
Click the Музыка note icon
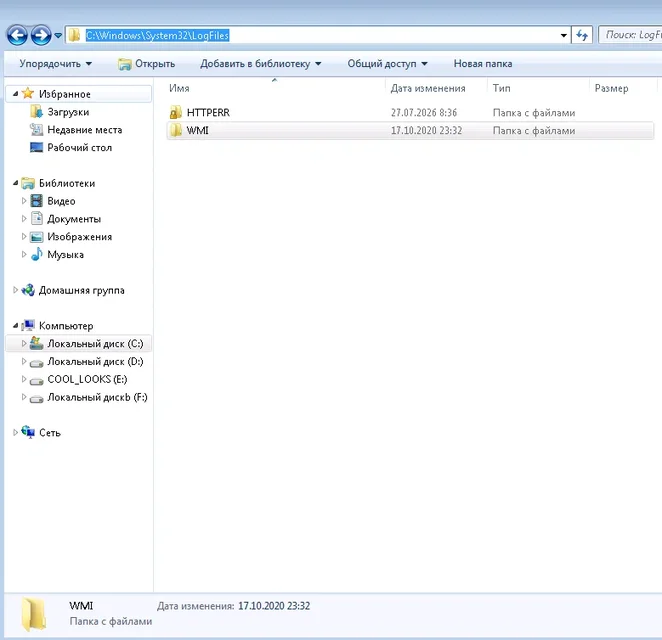tap(37, 254)
